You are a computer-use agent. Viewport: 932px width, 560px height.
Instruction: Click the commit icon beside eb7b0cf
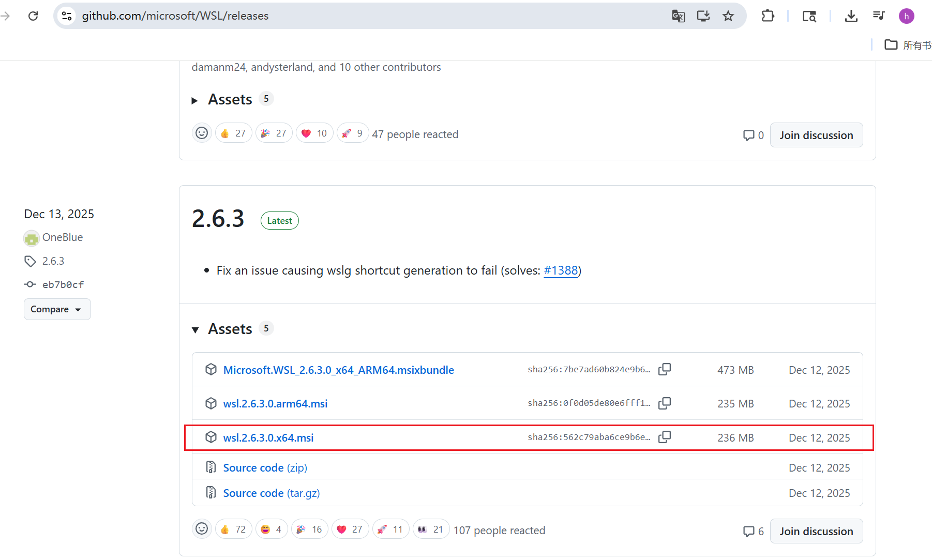(30, 284)
